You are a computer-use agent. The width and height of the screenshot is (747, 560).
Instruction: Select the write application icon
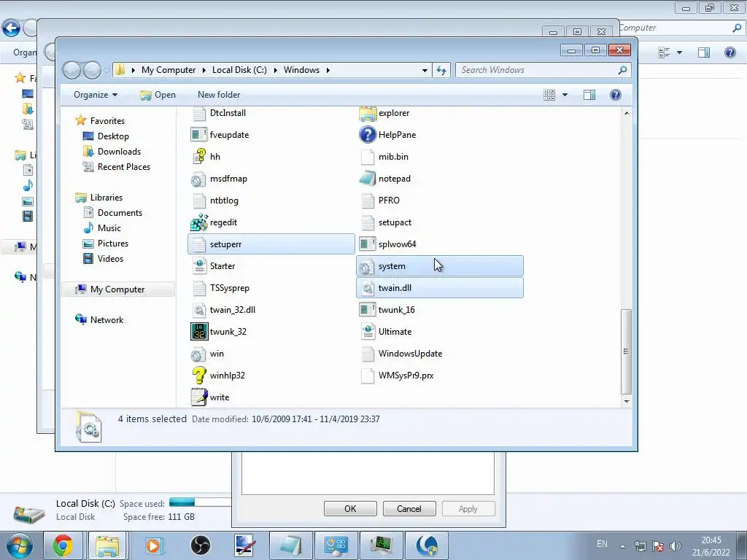tap(199, 397)
